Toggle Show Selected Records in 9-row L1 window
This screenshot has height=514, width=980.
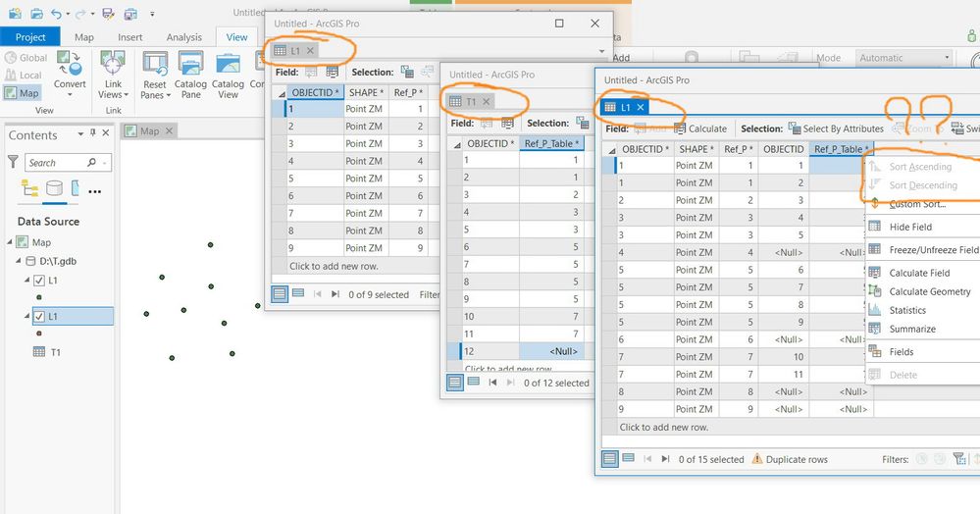[x=299, y=293]
